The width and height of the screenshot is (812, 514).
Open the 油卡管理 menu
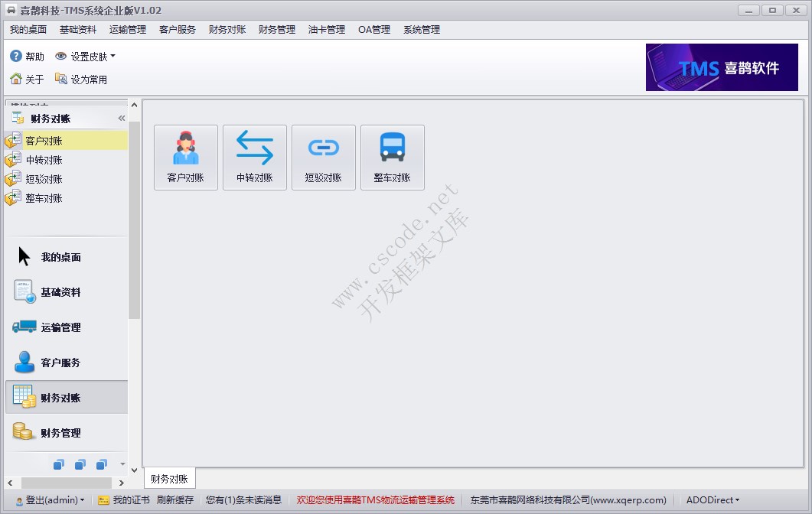pos(326,30)
